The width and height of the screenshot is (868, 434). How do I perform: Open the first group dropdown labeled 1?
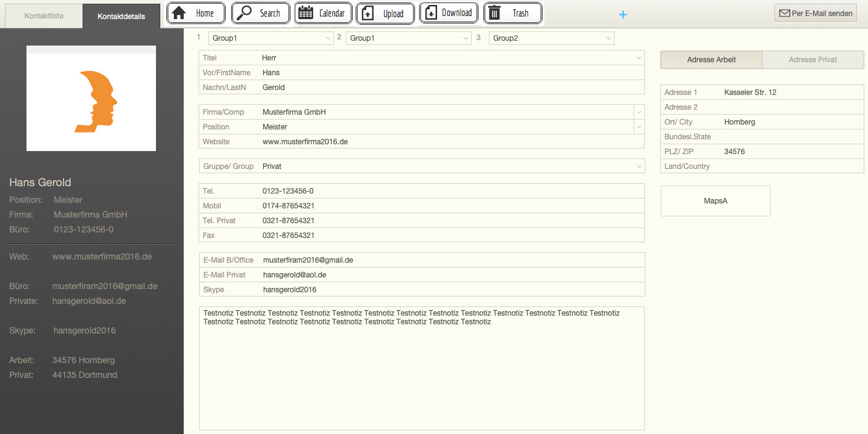pos(271,38)
